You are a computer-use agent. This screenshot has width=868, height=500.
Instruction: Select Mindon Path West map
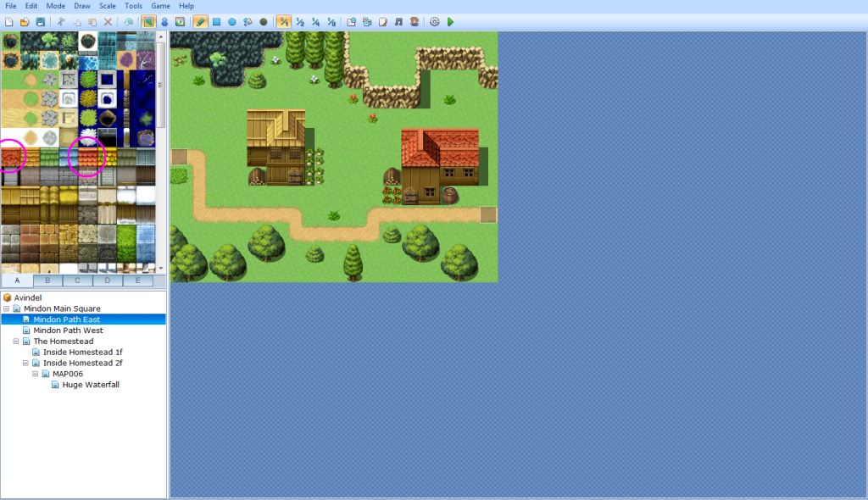click(68, 331)
